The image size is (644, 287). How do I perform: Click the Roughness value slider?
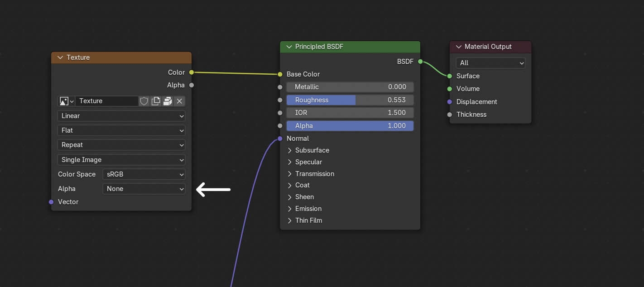350,100
